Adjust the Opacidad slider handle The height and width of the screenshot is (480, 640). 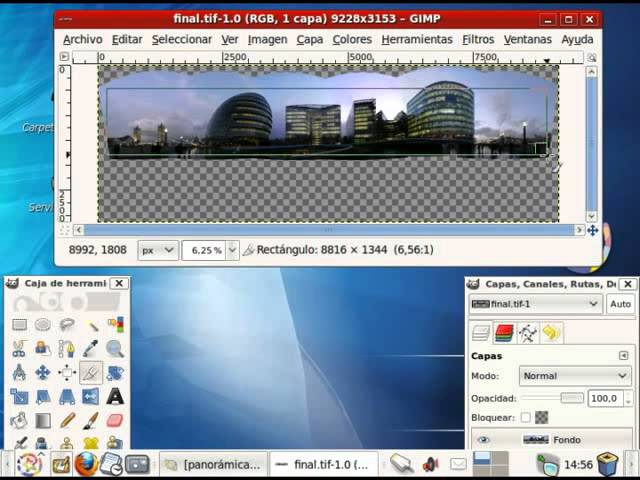click(572, 398)
